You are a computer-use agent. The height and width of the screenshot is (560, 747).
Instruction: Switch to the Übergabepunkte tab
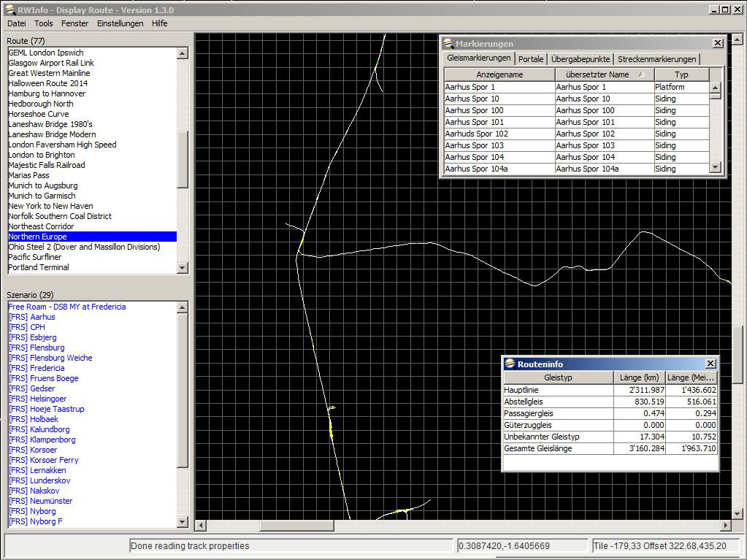click(x=581, y=59)
